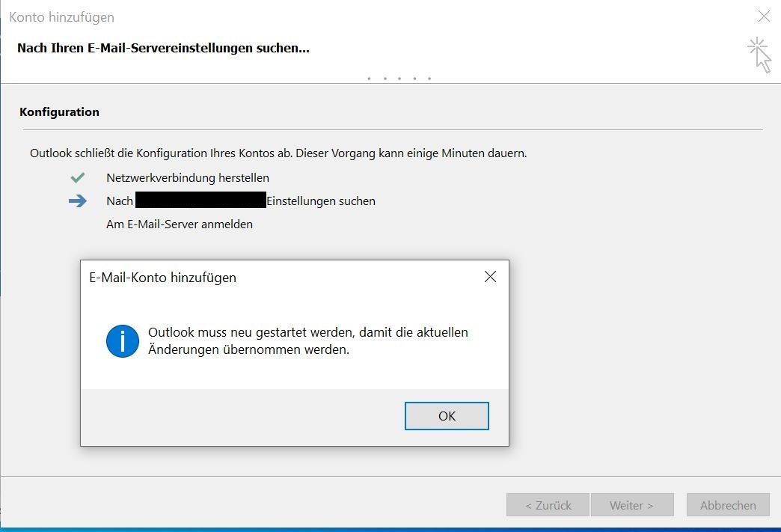
Task: Click the disabled Weiter button
Action: pyautogui.click(x=632, y=504)
